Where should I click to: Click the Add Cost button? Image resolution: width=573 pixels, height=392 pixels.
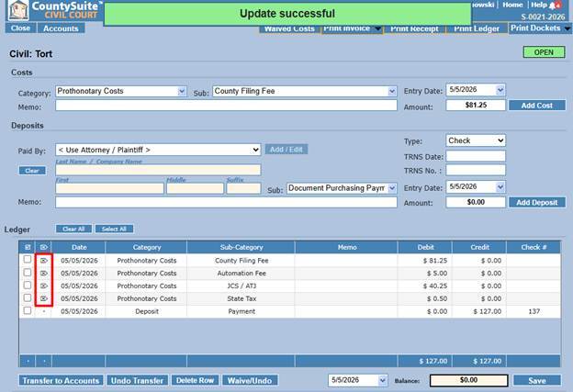click(x=537, y=106)
